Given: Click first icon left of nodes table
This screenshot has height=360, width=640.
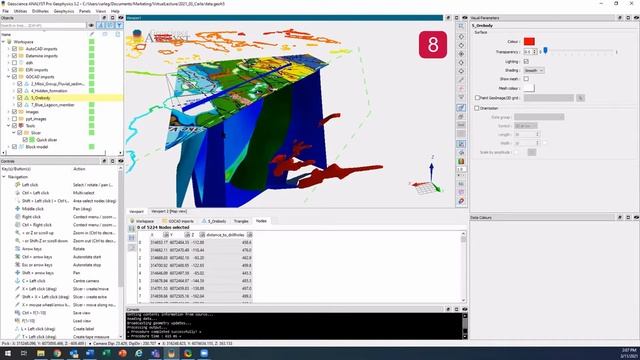Looking at the screenshot, I should [132, 229].
